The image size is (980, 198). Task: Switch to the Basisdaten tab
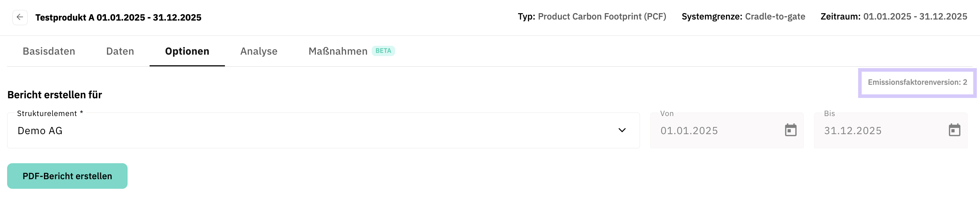click(49, 51)
